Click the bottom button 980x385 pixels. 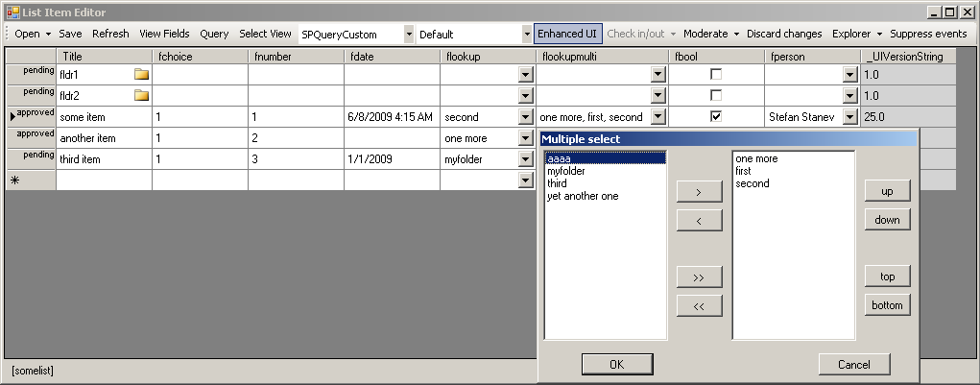(888, 305)
